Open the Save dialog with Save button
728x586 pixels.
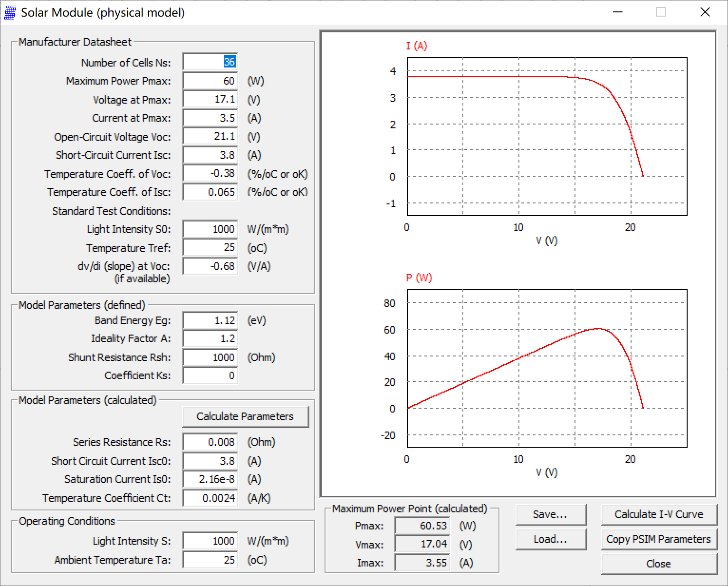(551, 514)
